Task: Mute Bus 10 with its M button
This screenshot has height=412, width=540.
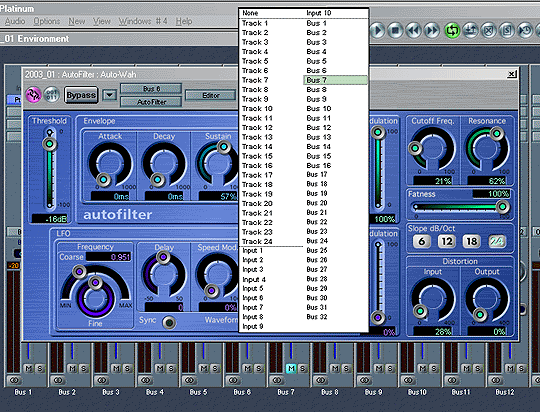Action: click(x=423, y=369)
